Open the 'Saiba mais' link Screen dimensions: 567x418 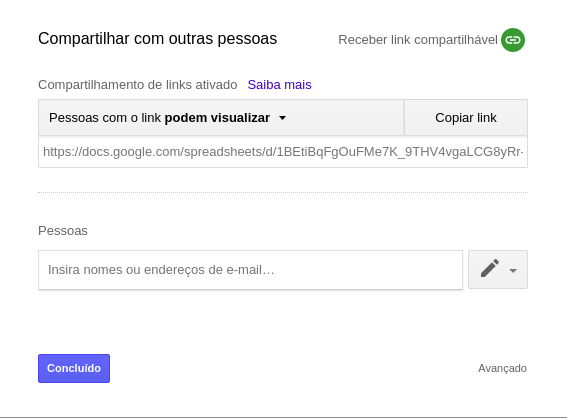(279, 85)
